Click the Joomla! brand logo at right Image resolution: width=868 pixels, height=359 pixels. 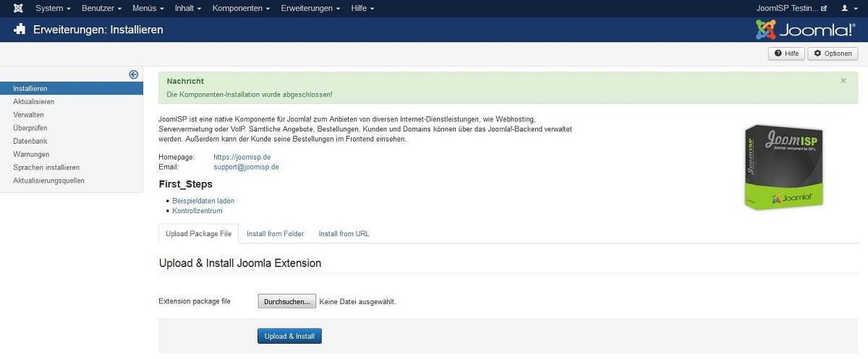click(x=805, y=30)
